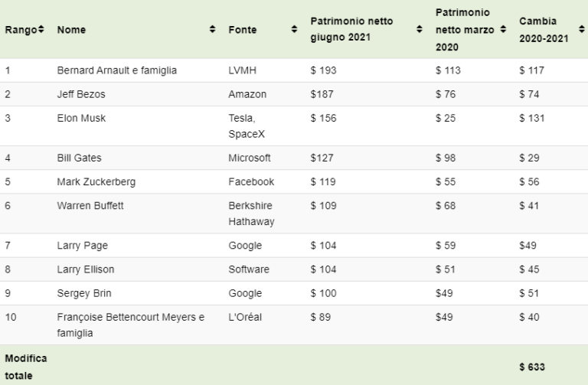Sort by Cambia 2020-2021 arrow icon
Image resolution: width=588 pixels, height=385 pixels.
[x=582, y=29]
